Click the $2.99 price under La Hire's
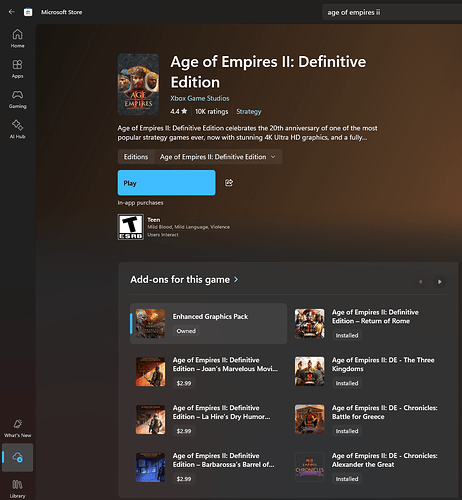Image resolution: width=462 pixels, height=500 pixels. [x=184, y=431]
